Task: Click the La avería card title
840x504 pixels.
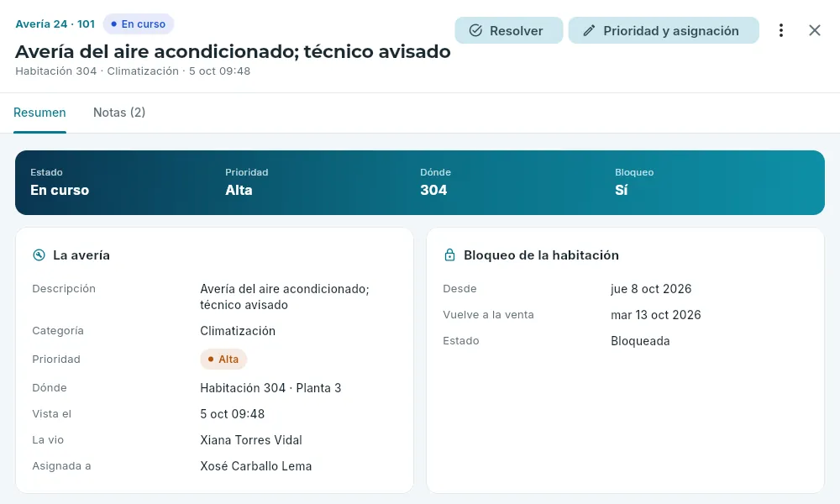Action: pos(81,255)
